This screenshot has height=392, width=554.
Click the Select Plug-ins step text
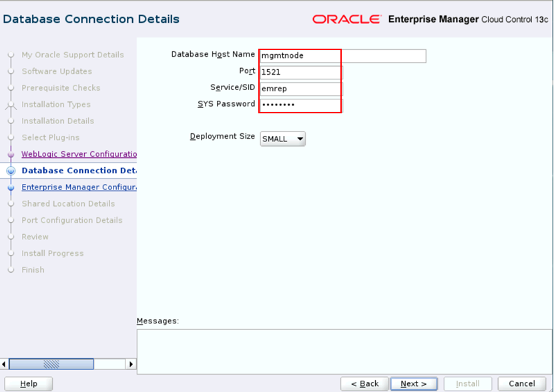point(51,137)
